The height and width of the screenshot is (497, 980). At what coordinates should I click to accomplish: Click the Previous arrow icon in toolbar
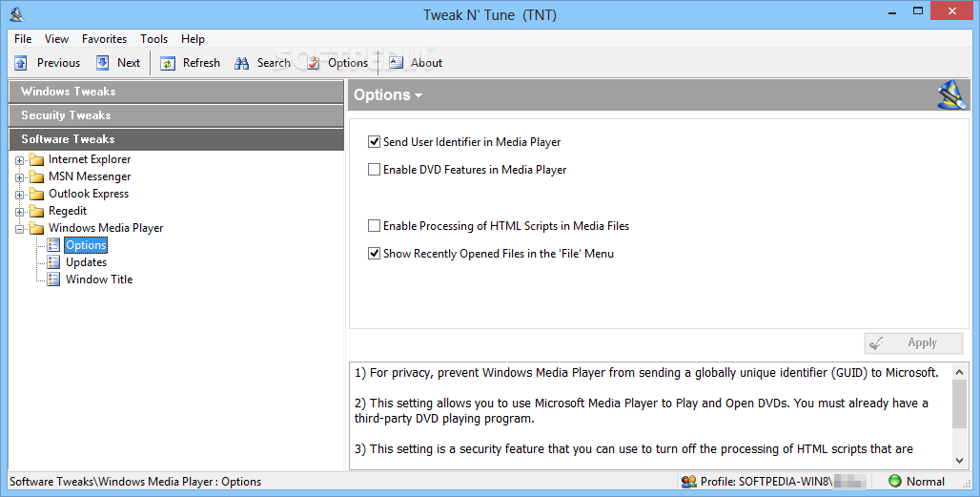[x=21, y=63]
